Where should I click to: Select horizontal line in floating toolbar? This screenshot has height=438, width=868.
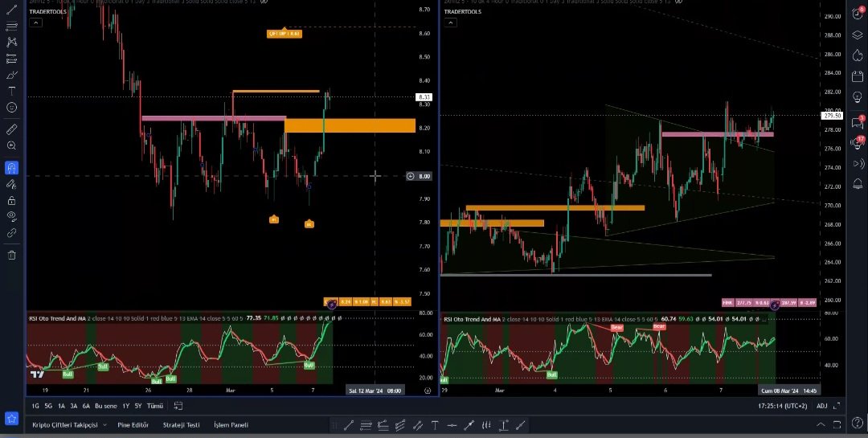pyautogui.click(x=452, y=425)
